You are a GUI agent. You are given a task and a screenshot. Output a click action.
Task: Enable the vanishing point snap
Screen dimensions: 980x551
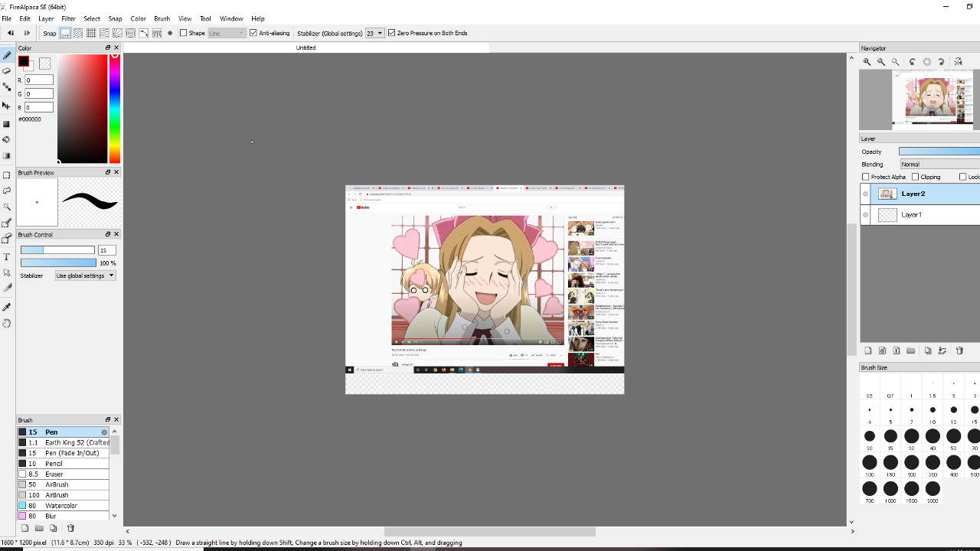104,33
